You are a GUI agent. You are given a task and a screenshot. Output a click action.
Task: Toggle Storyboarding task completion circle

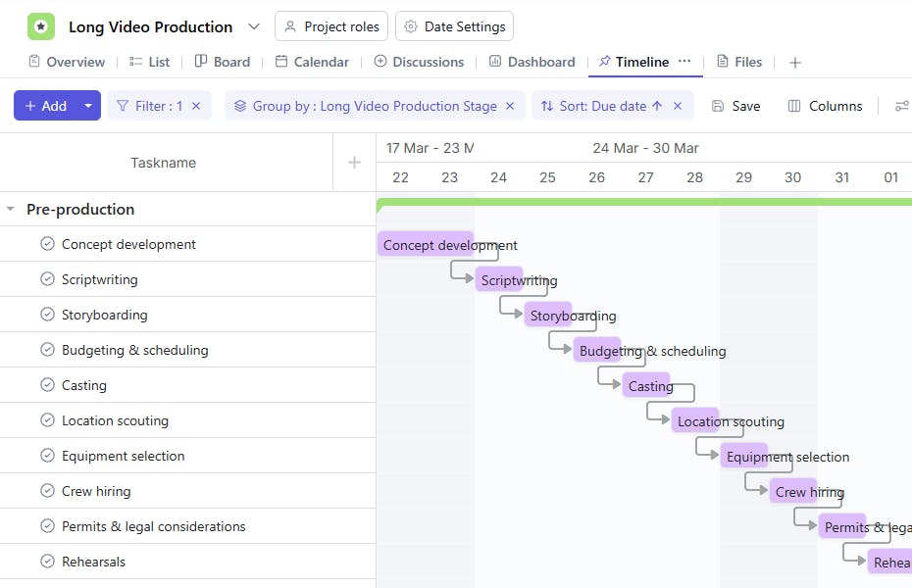[47, 315]
